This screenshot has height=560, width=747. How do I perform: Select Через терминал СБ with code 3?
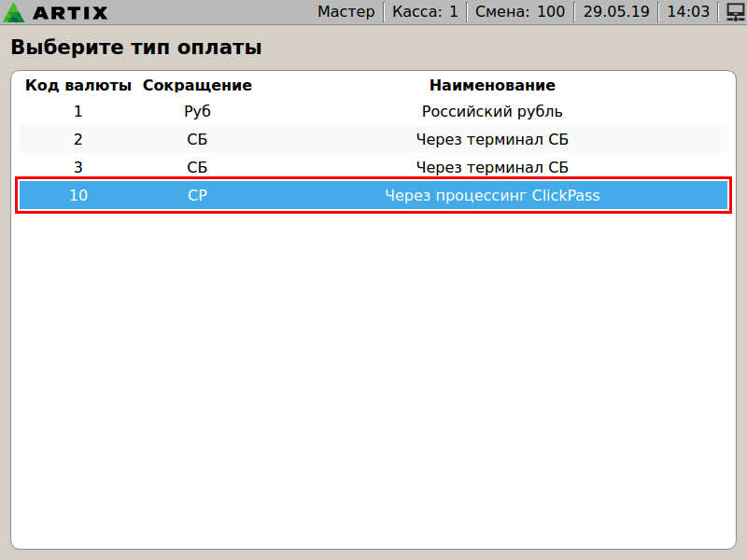(492, 168)
